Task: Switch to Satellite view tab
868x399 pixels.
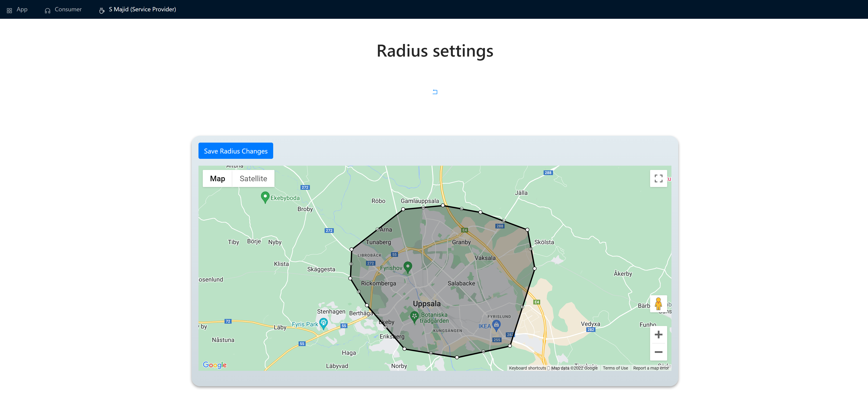Action: 253,179
